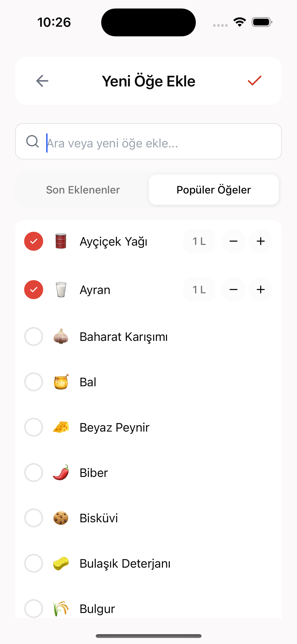297x644 pixels.
Task: Tap the search magnifier icon
Action: (32, 141)
